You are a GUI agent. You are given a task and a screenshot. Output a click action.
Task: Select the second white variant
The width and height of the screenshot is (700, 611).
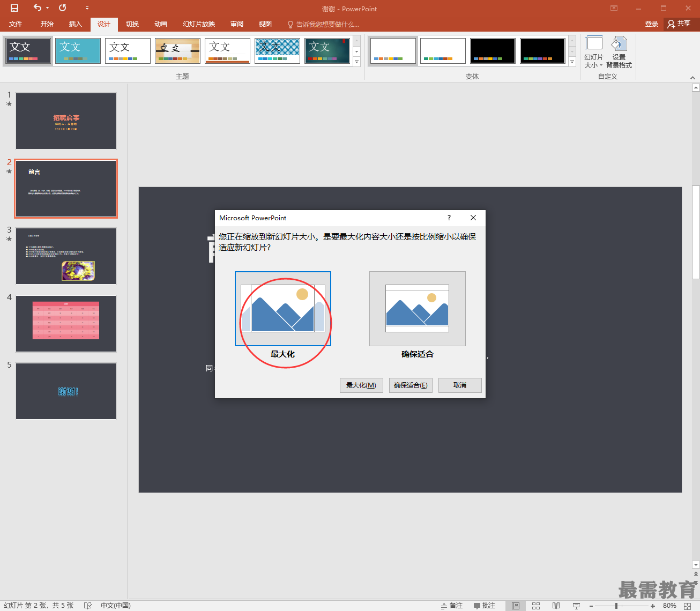click(x=443, y=51)
